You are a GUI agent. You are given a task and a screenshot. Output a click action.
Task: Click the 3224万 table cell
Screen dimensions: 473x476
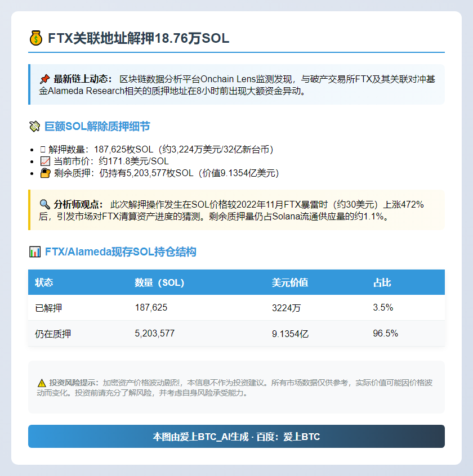(286, 308)
